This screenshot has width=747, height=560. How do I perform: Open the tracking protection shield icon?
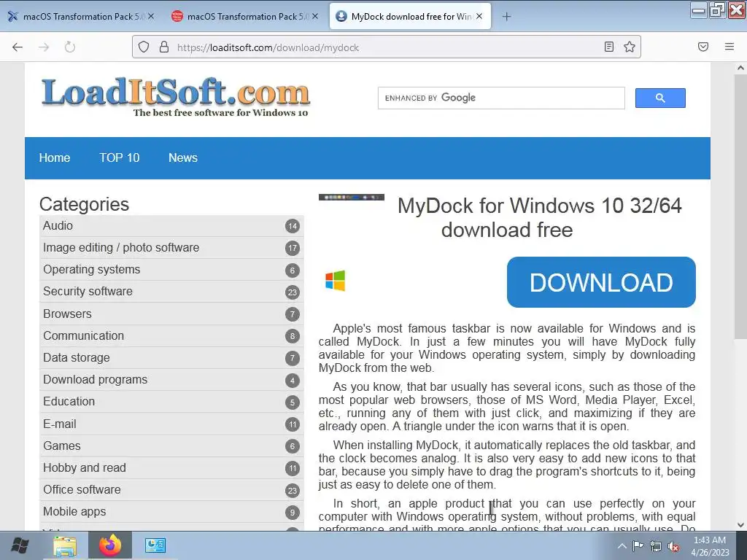click(x=144, y=47)
